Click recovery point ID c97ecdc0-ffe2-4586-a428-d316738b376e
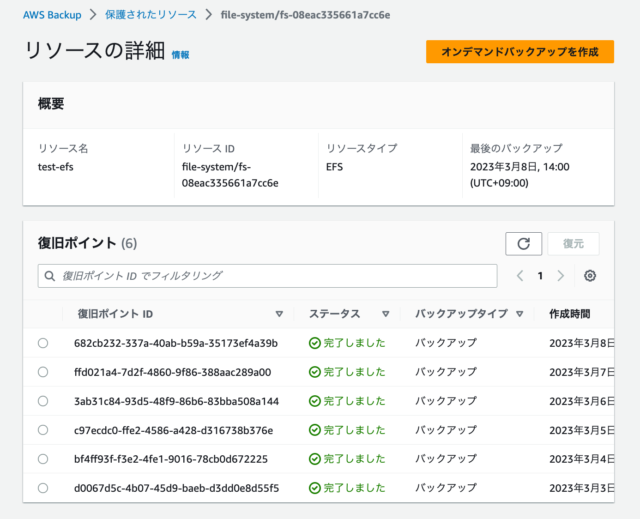This screenshot has width=640, height=519. point(173,430)
